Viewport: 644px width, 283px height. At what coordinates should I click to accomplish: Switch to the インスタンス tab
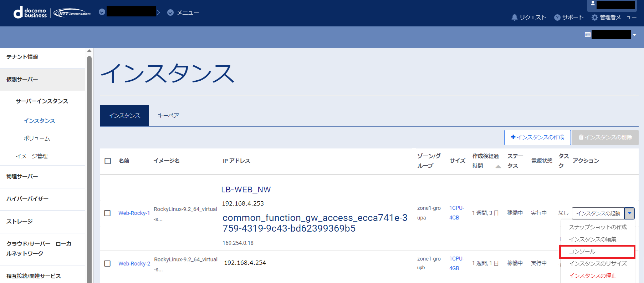(x=124, y=116)
